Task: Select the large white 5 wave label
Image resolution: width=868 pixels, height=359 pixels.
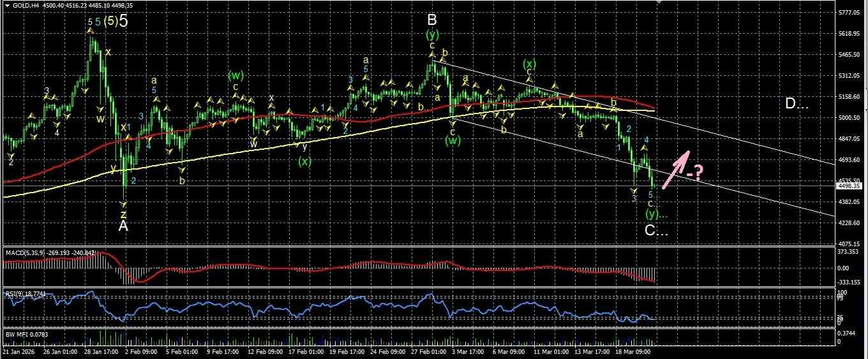Action: pos(124,21)
